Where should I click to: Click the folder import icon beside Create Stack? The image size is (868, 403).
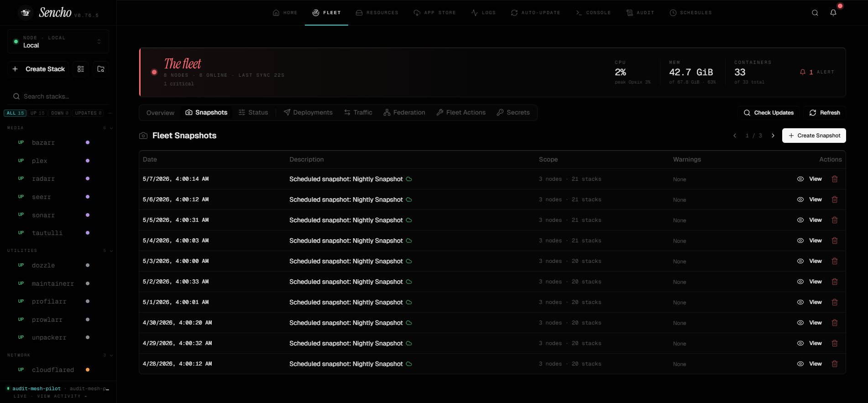pos(101,69)
